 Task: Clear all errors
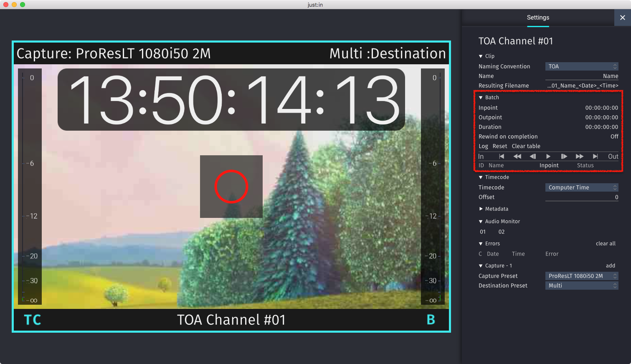606,243
